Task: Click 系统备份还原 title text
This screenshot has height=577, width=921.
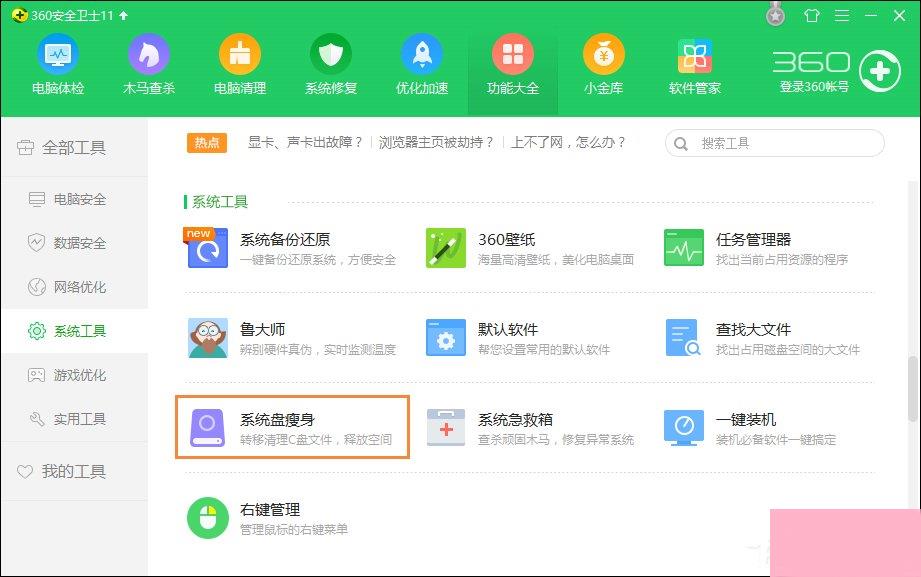Action: 285,240
